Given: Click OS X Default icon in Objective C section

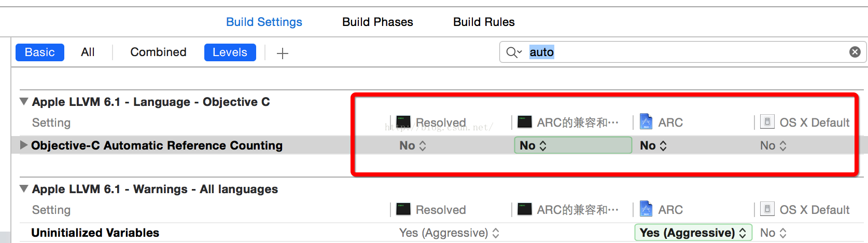Looking at the screenshot, I should (767, 122).
